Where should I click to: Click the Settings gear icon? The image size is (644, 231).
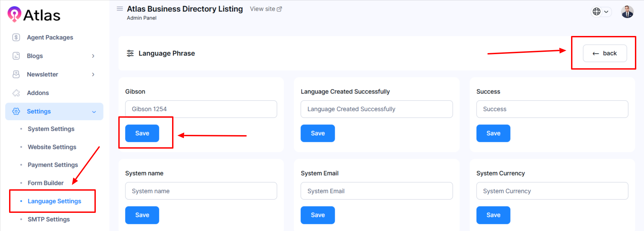coord(16,111)
